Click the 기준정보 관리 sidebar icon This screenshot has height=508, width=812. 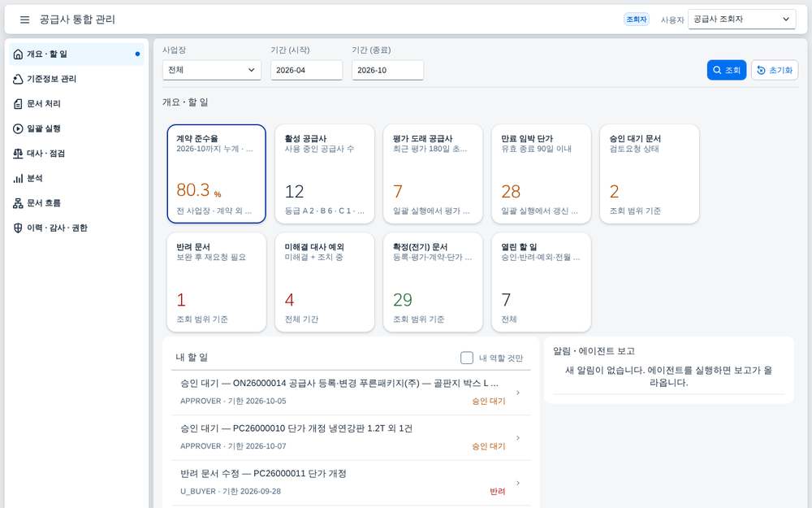[18, 79]
